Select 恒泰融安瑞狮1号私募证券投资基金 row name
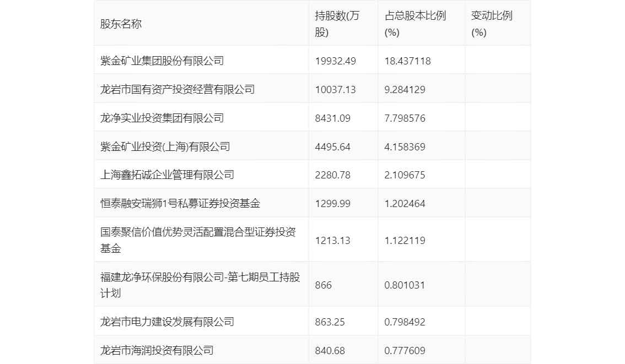 (x=180, y=204)
